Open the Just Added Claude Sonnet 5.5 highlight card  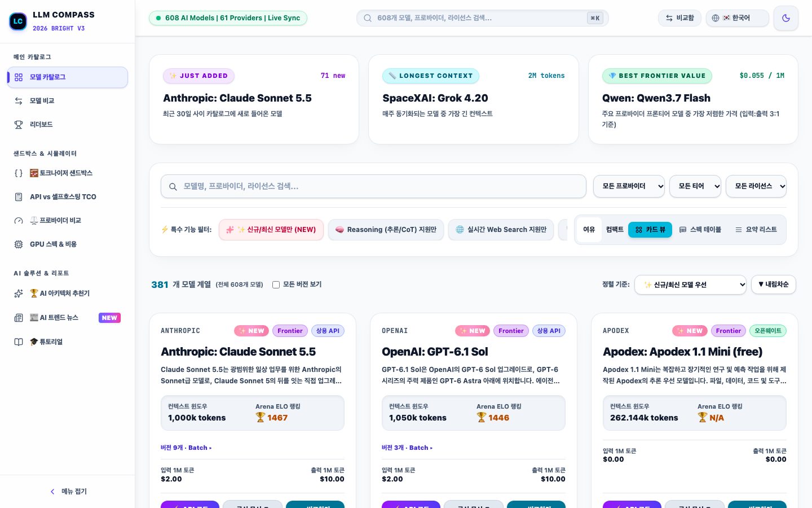point(254,99)
